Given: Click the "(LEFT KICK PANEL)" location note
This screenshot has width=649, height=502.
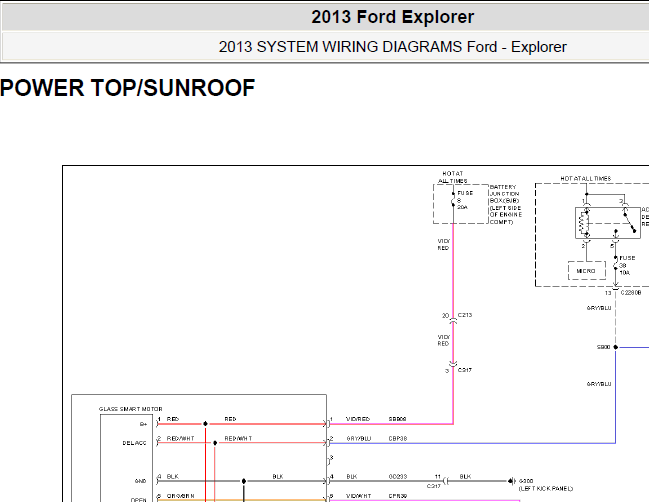Looking at the screenshot, I should coord(546,488).
